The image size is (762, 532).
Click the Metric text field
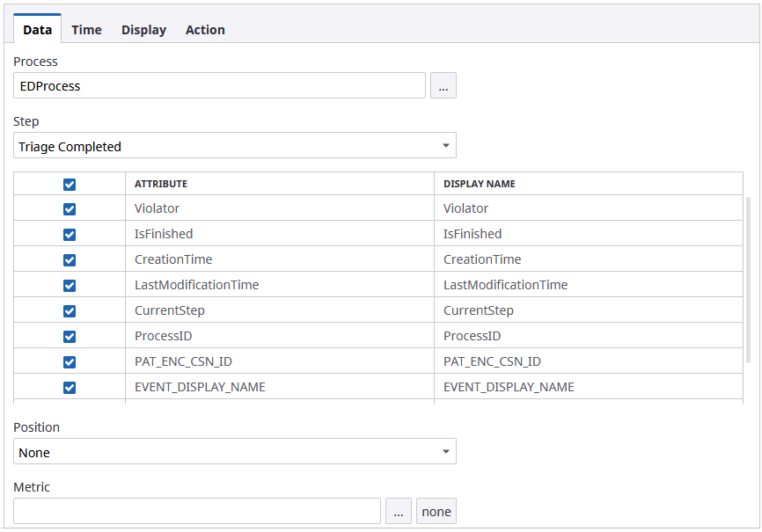pyautogui.click(x=197, y=512)
